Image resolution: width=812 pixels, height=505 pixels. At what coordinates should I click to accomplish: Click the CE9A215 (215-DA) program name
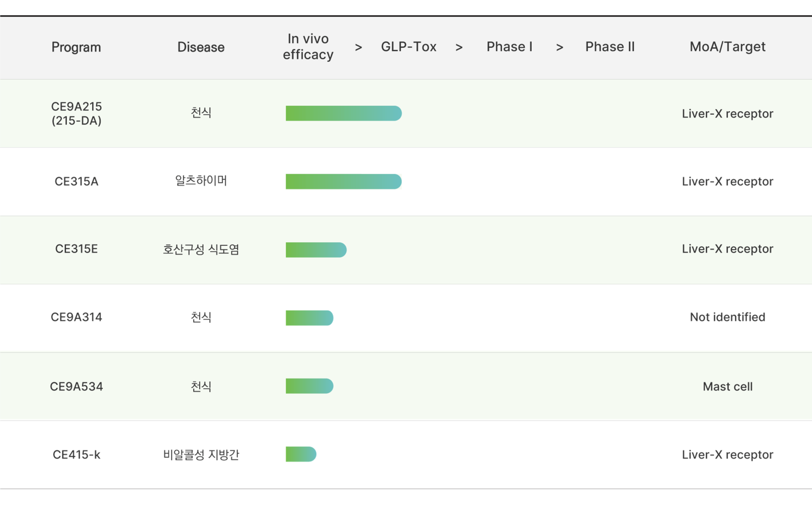76,113
